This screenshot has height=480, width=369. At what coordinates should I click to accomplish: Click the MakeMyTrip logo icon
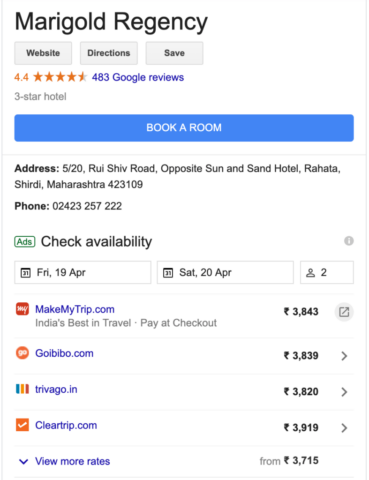[x=22, y=309]
